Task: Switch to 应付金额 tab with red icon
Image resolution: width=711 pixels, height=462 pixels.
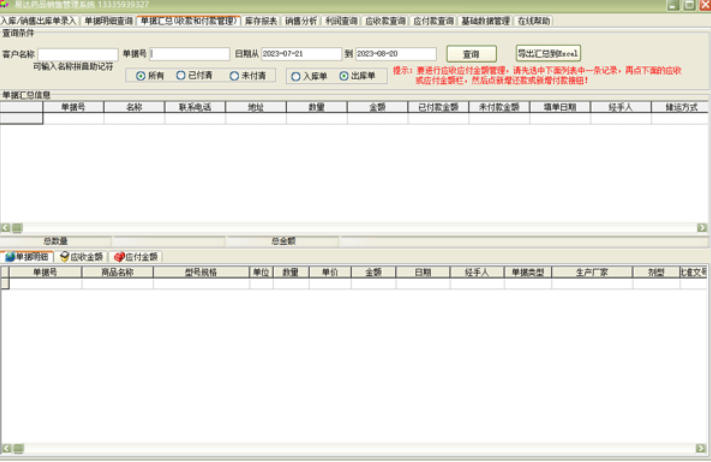Action: (x=136, y=257)
